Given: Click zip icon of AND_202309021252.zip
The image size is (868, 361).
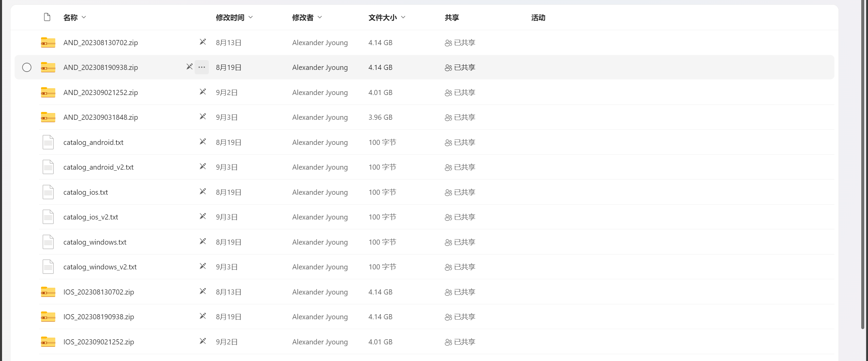Looking at the screenshot, I should click(x=48, y=92).
